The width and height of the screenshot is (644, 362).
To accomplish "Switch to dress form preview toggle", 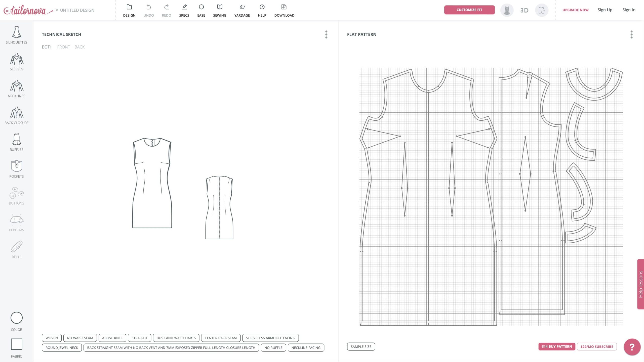I will click(507, 10).
